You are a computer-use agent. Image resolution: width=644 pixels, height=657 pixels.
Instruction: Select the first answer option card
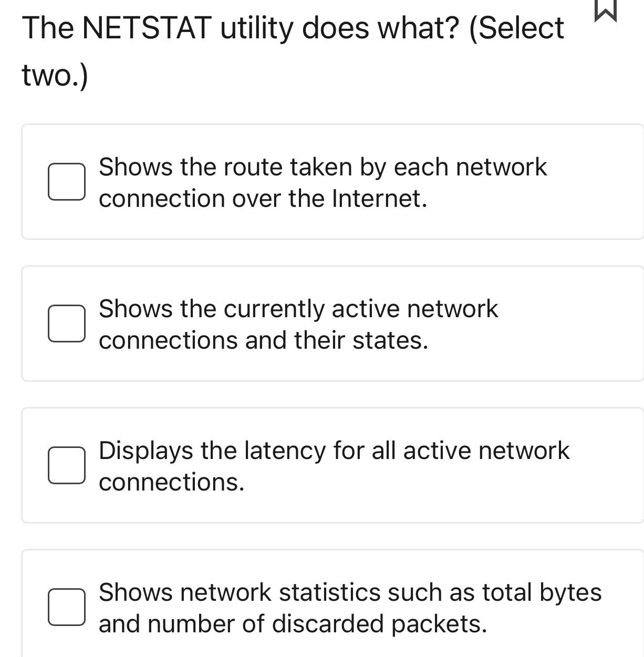[x=333, y=182]
